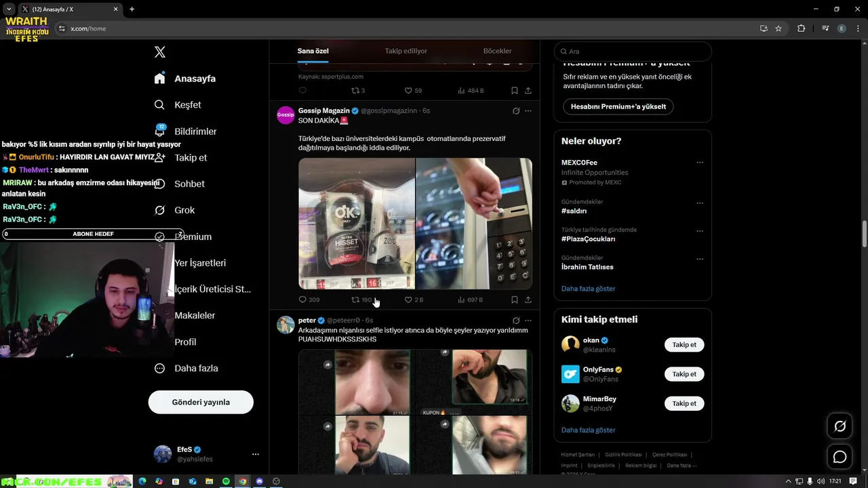The width and height of the screenshot is (868, 488).
Task: Open options for İbrahim Tatlıses trend
Action: pyautogui.click(x=700, y=259)
